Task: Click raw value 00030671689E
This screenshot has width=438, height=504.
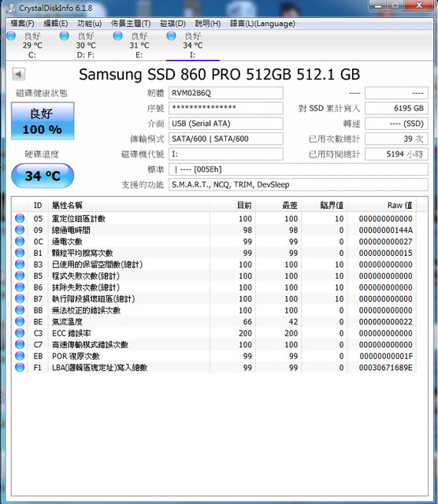Action: (385, 368)
